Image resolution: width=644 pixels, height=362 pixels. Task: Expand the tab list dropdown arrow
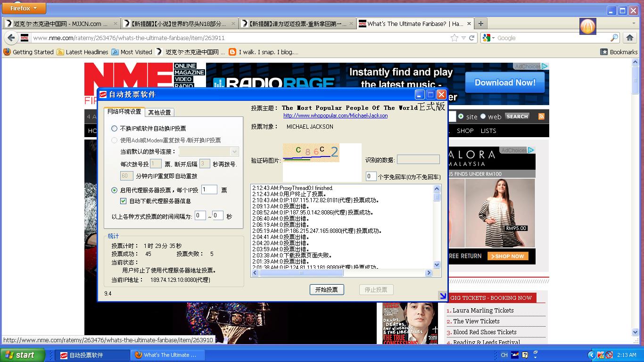coord(634,24)
